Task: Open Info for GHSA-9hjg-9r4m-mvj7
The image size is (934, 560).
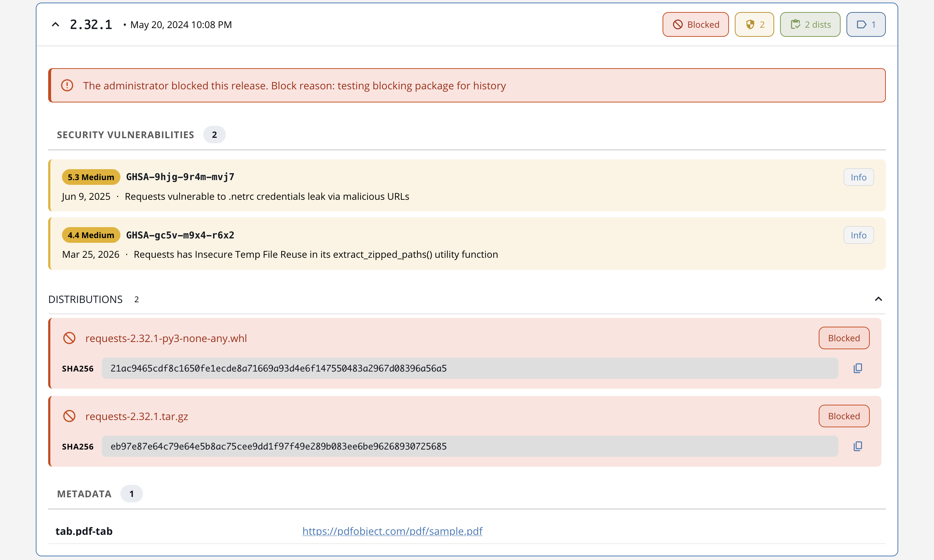Action: click(858, 177)
